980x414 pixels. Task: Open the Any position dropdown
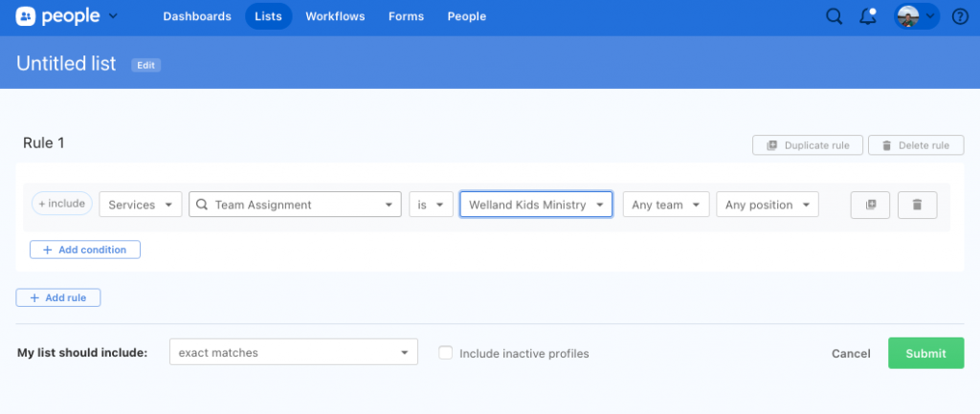pyautogui.click(x=768, y=205)
